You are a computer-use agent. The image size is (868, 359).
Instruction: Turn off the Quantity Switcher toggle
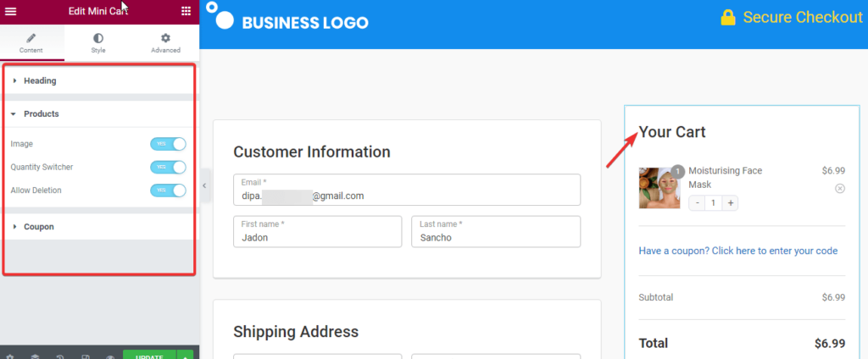pyautogui.click(x=168, y=167)
